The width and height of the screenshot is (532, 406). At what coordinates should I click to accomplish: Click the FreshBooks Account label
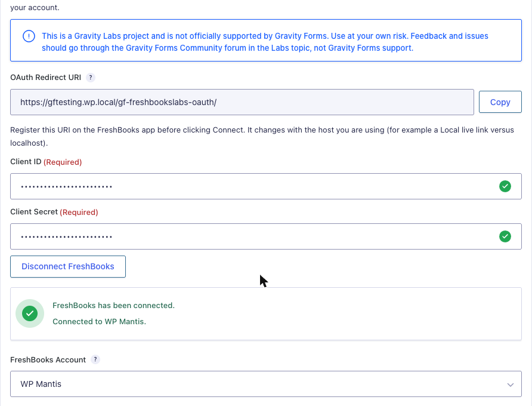click(48, 360)
